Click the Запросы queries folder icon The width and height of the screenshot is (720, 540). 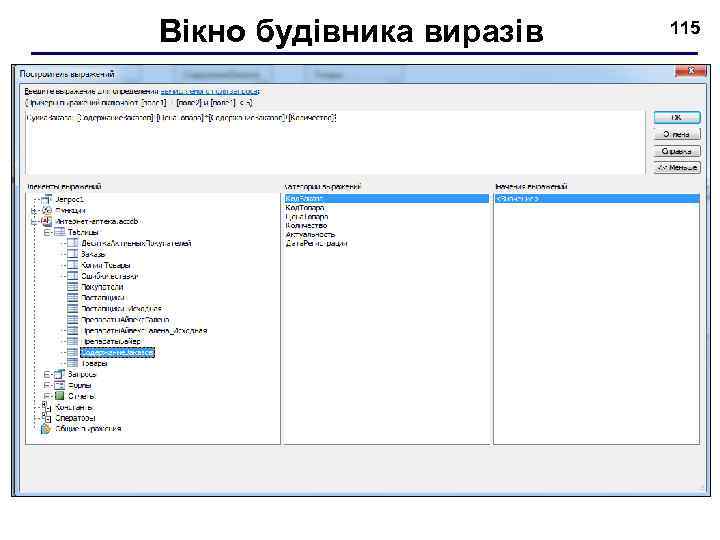60,374
